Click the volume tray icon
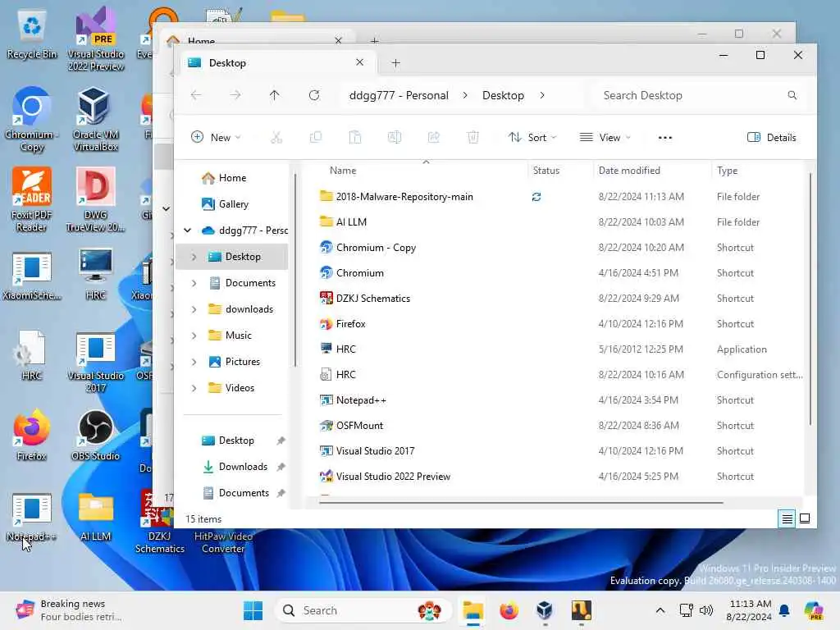Image resolution: width=840 pixels, height=630 pixels. coord(706,610)
